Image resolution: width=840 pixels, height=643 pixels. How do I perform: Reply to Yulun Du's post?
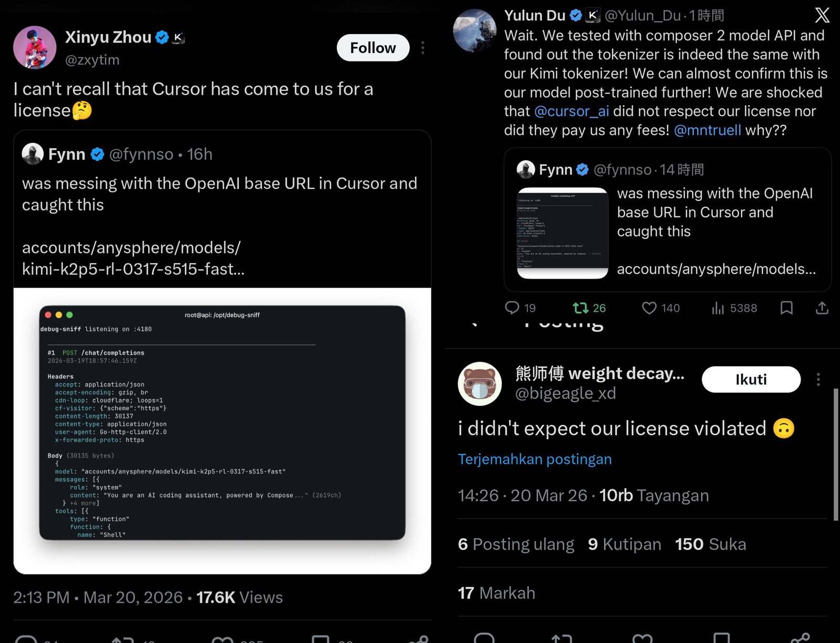pyautogui.click(x=513, y=308)
